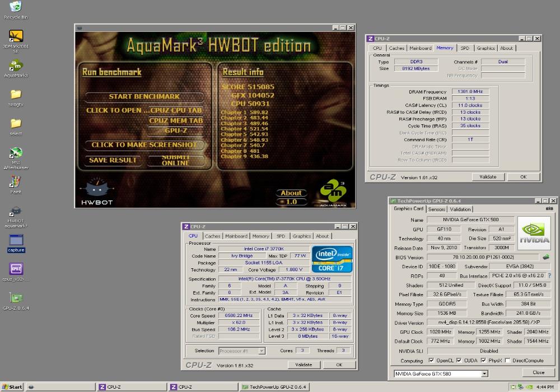
Task: Open the Processor #1 selection dropdown
Action: [262, 351]
